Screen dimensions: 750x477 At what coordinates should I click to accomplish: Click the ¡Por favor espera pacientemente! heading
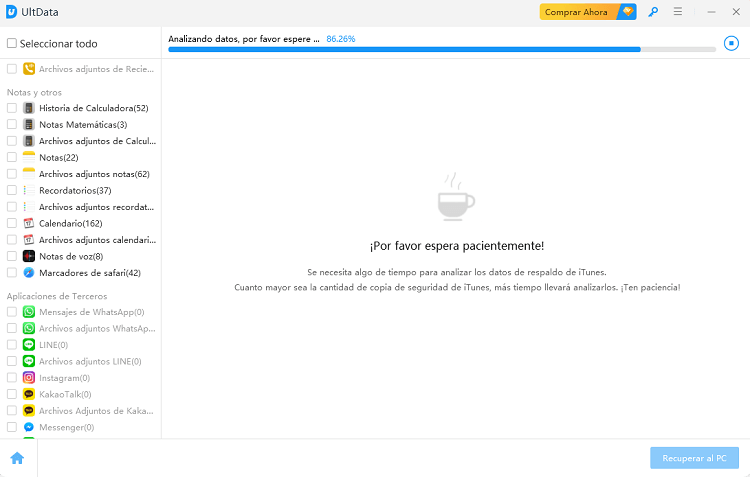pos(456,246)
